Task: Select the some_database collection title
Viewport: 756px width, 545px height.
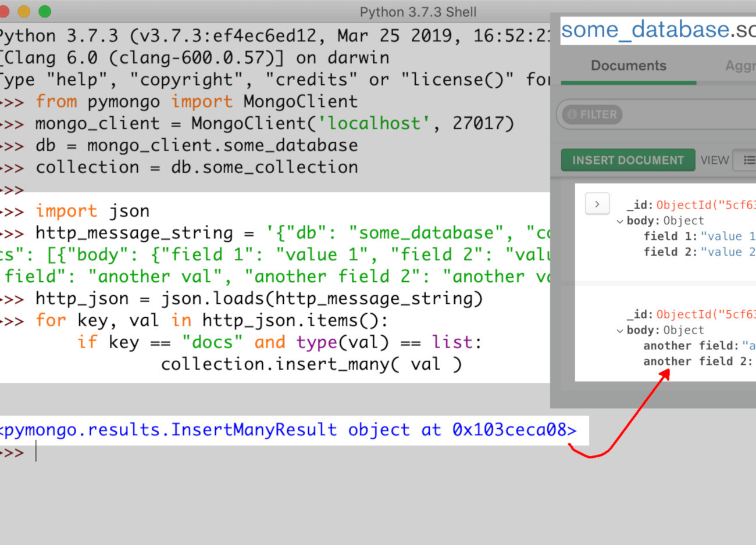Action: (640, 29)
